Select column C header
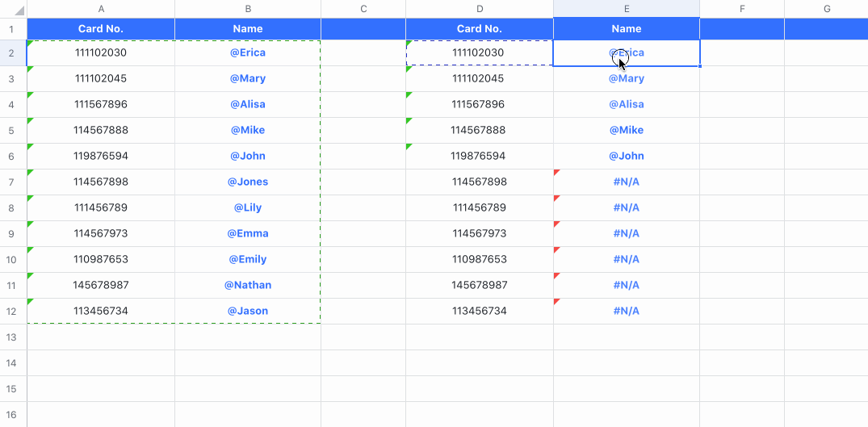868x427 pixels. (363, 9)
